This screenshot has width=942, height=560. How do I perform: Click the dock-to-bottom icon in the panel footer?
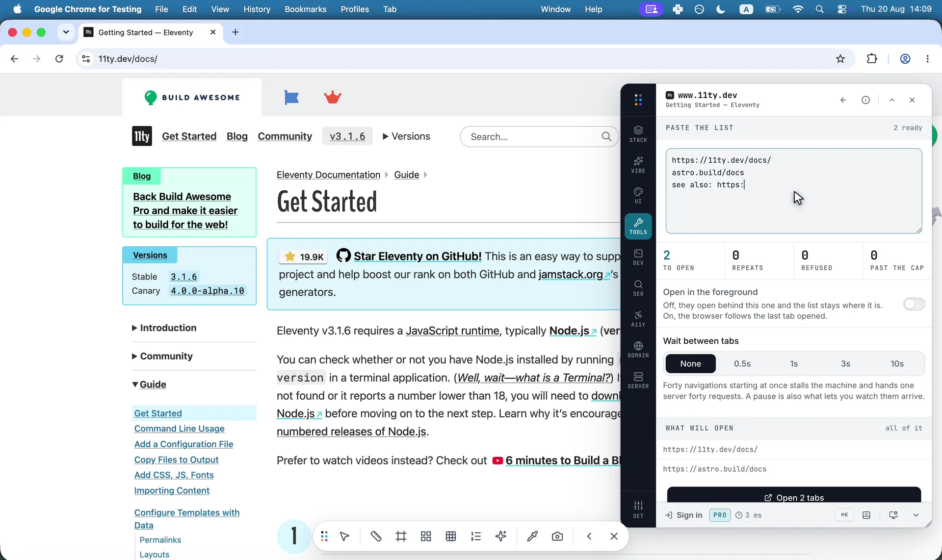click(866, 515)
